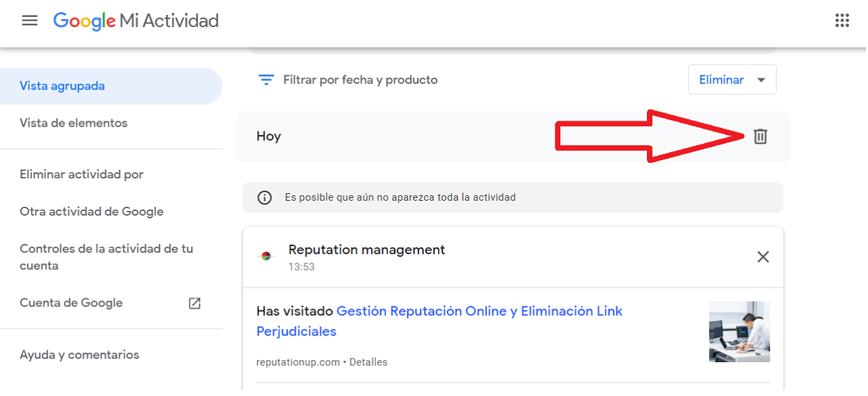
Task: Click the Detalles link
Action: (x=369, y=362)
